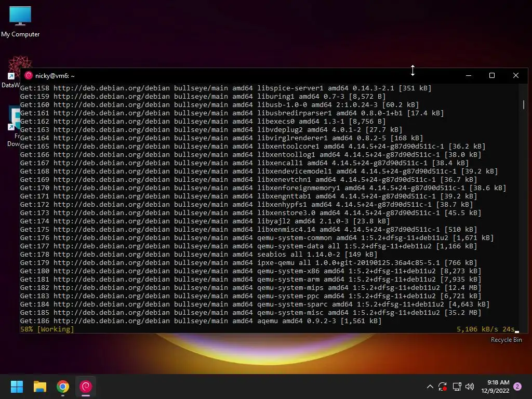
Task: Click the Get:177 qemu-system-data line
Action: point(249,246)
